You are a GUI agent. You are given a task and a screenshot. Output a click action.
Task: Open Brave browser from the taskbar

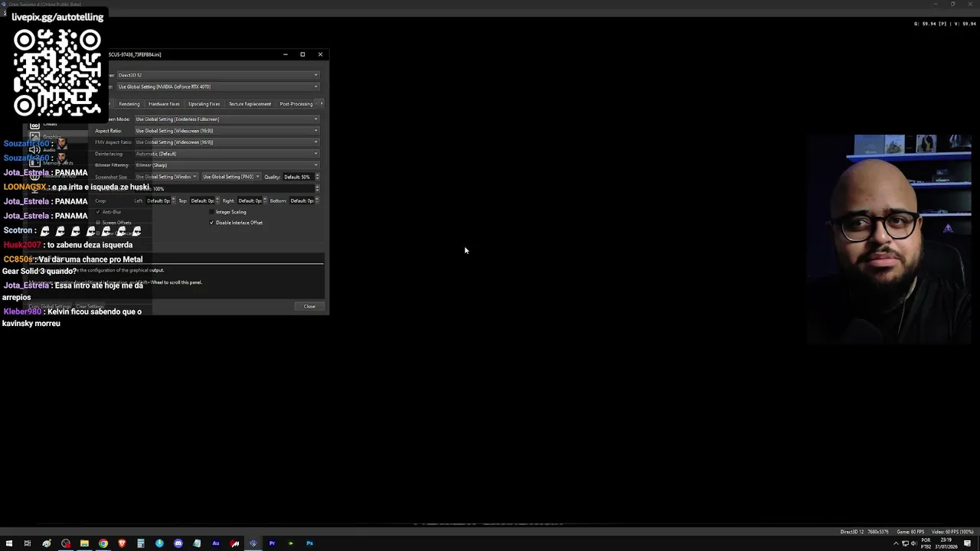tap(122, 543)
